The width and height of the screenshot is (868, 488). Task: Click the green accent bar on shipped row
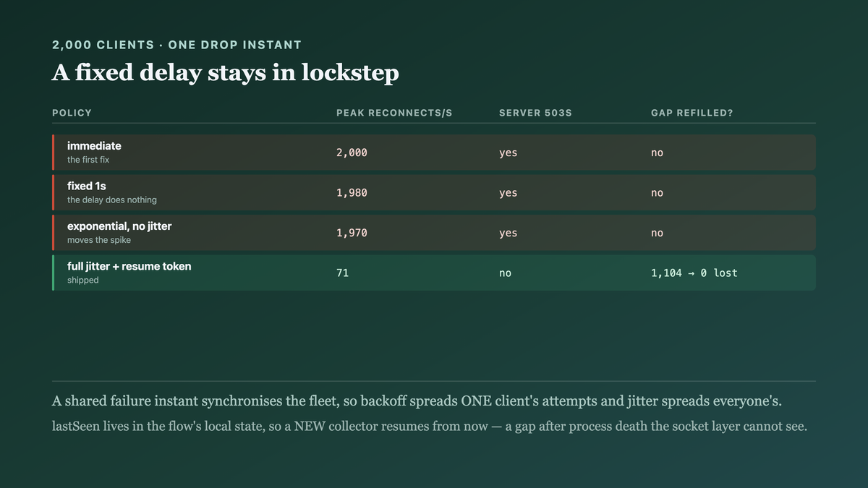pyautogui.click(x=53, y=273)
